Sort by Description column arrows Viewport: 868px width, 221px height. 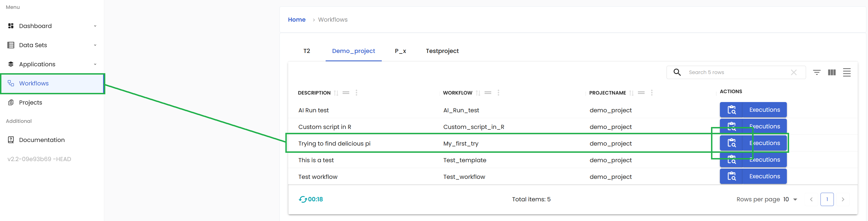coord(336,93)
